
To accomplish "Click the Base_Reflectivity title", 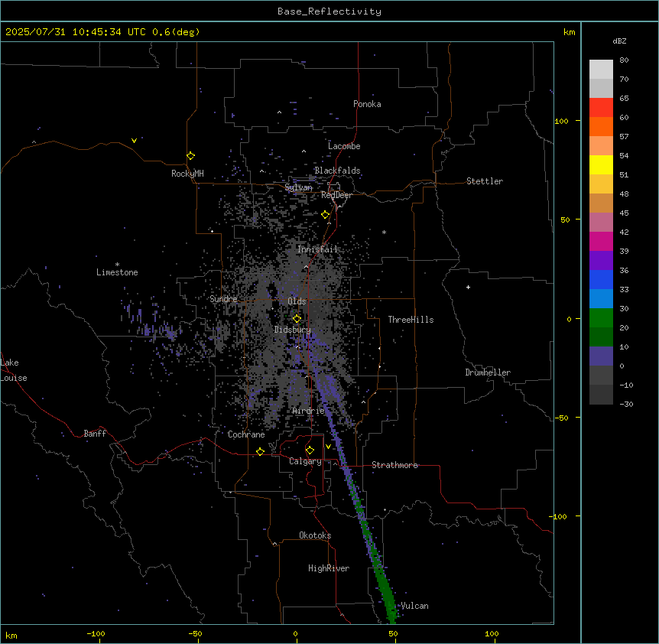I will (x=329, y=11).
